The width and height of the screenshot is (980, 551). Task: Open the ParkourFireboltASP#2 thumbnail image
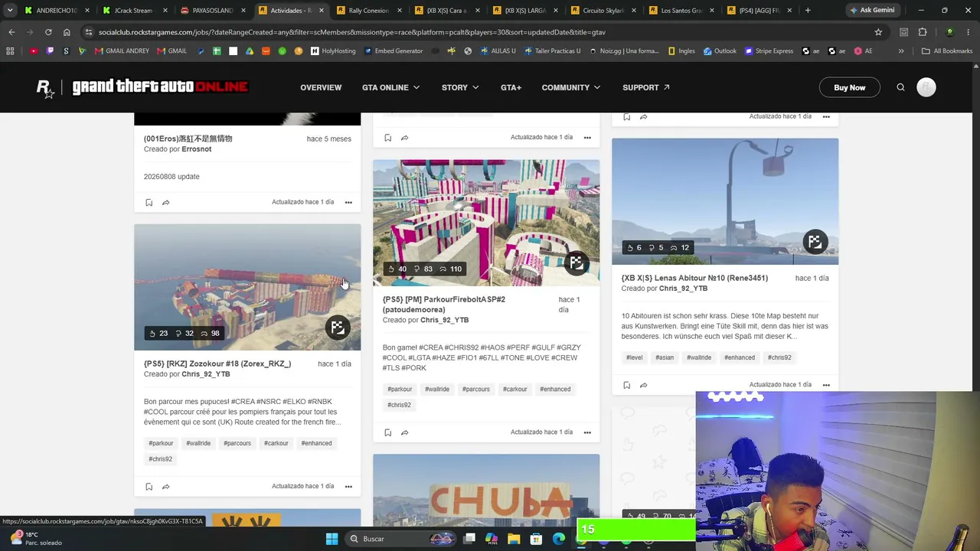[x=486, y=223]
